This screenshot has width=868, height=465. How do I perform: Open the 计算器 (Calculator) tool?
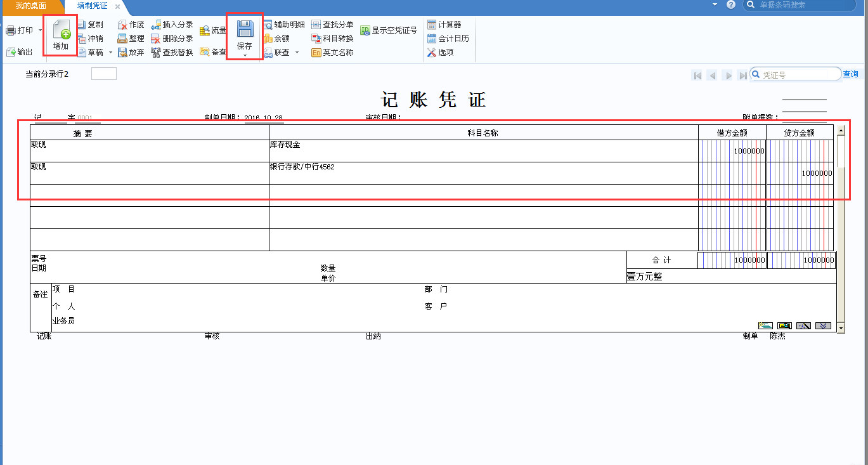click(x=444, y=25)
